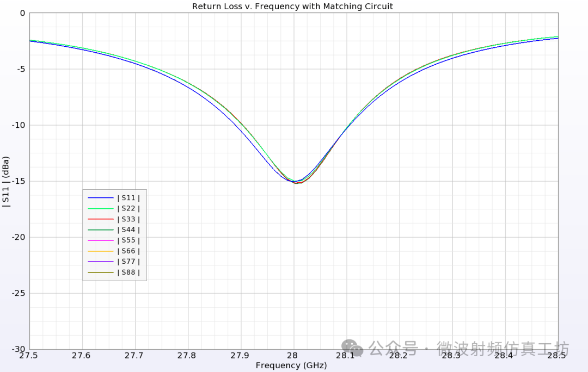Click the blue S11 legend line swatch
The height and width of the screenshot is (372, 588).
pyautogui.click(x=101, y=198)
